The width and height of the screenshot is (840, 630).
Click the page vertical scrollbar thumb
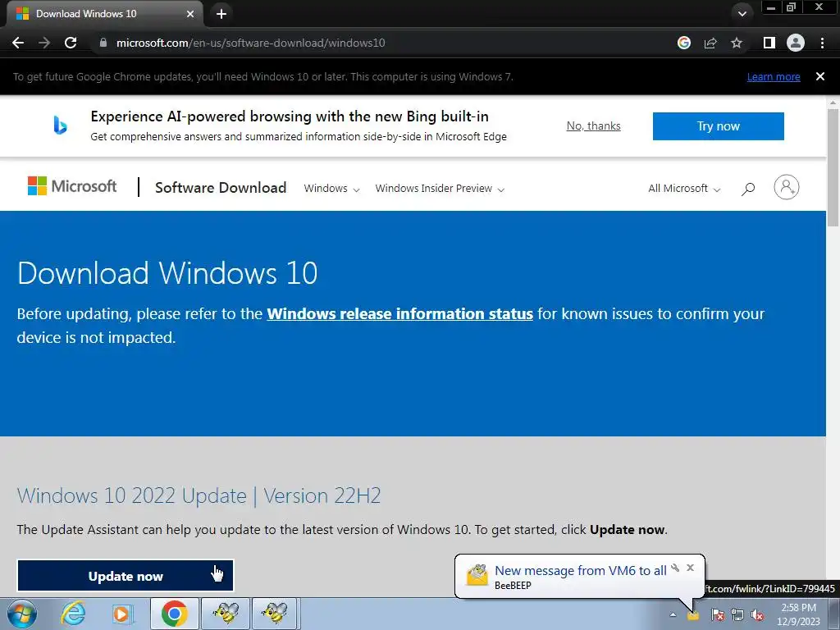(x=833, y=168)
